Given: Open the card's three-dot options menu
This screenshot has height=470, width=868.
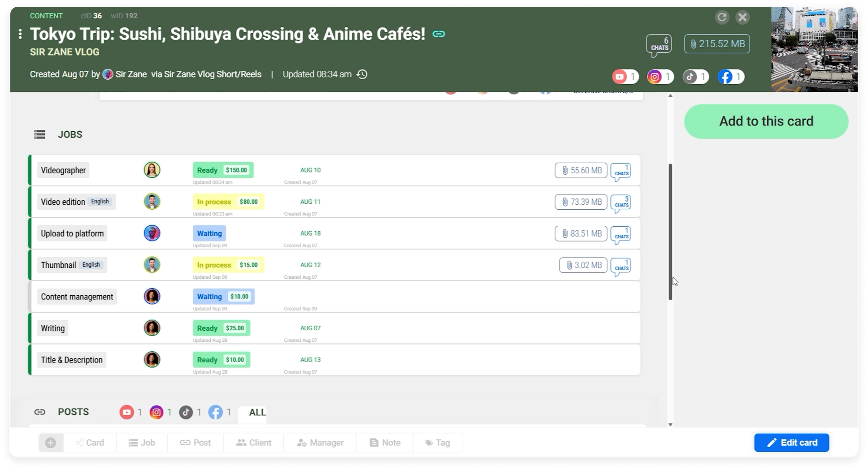Looking at the screenshot, I should 20,34.
